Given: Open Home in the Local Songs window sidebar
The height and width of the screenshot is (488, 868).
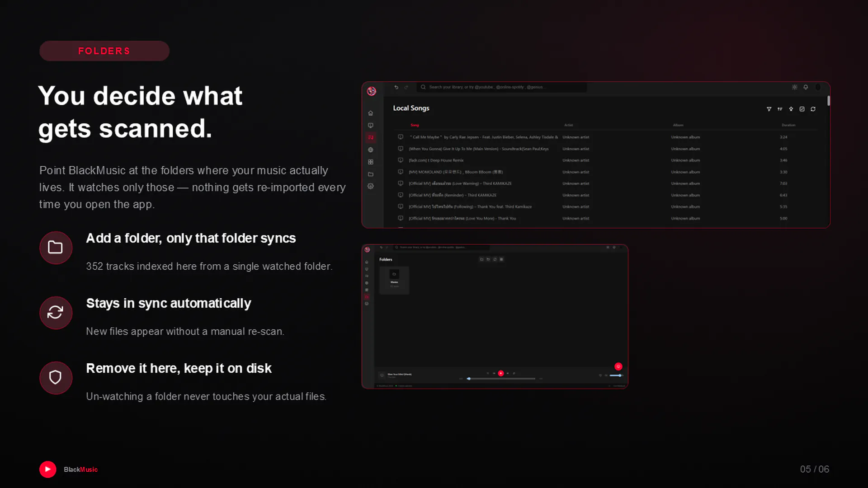Looking at the screenshot, I should (371, 113).
